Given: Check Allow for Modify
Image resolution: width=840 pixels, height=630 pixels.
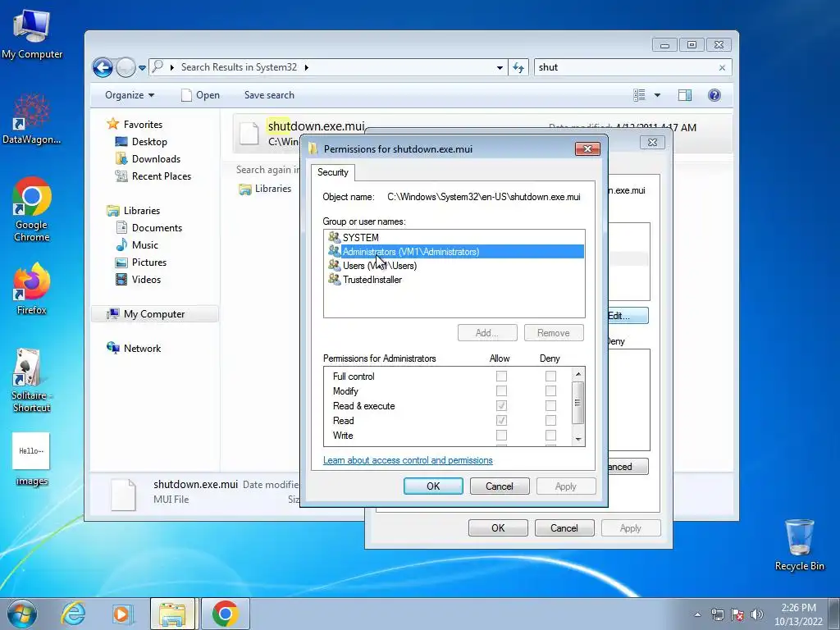Looking at the screenshot, I should point(501,391).
